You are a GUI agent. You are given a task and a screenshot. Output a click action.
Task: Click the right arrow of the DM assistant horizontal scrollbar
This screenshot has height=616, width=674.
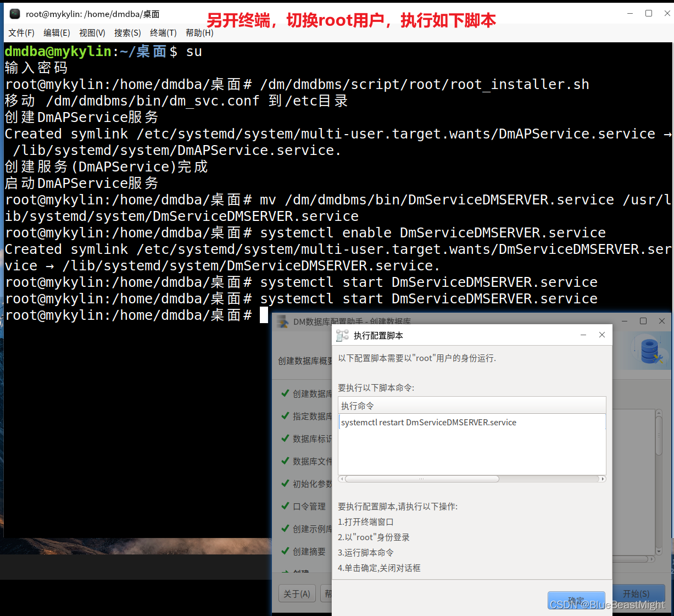(652, 559)
